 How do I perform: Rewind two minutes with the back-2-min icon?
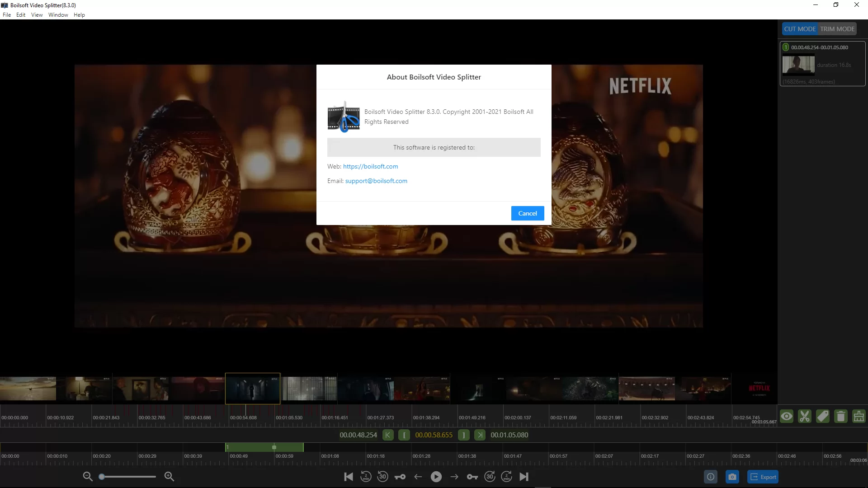pyautogui.click(x=366, y=477)
